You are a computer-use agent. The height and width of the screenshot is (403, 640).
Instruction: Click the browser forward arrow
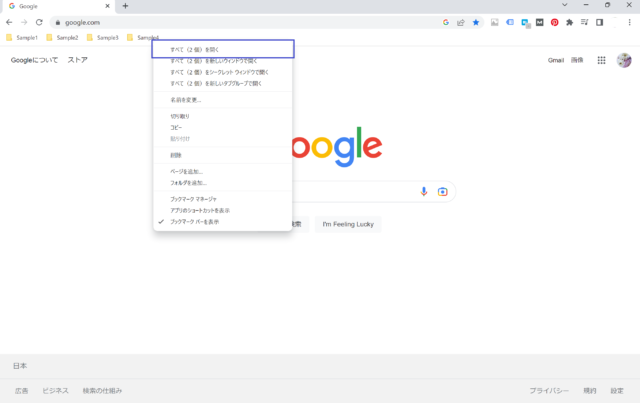(x=24, y=22)
